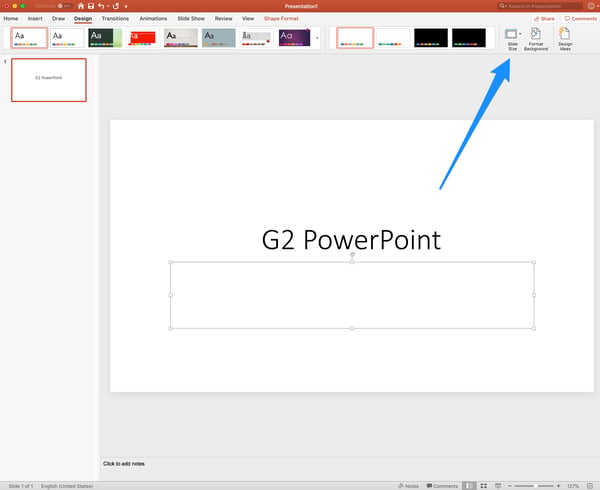Open the View ribbon tab
Screen dimensions: 600x490
pyautogui.click(x=248, y=18)
